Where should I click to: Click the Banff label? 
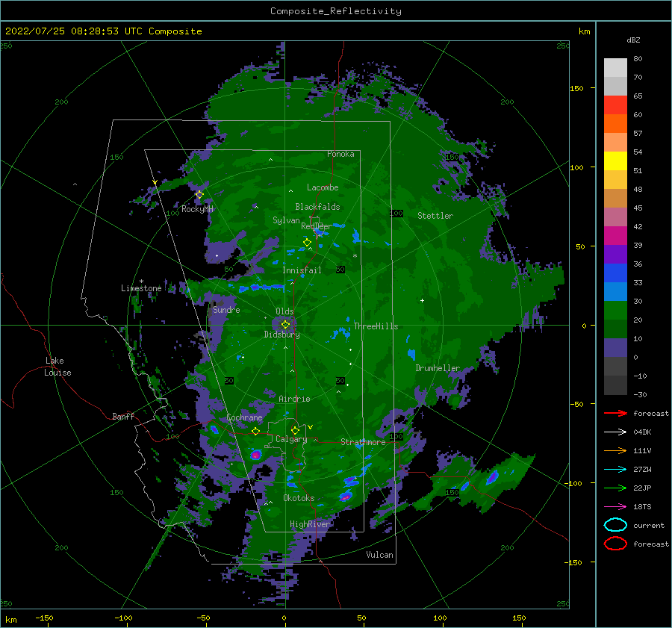click(x=123, y=416)
